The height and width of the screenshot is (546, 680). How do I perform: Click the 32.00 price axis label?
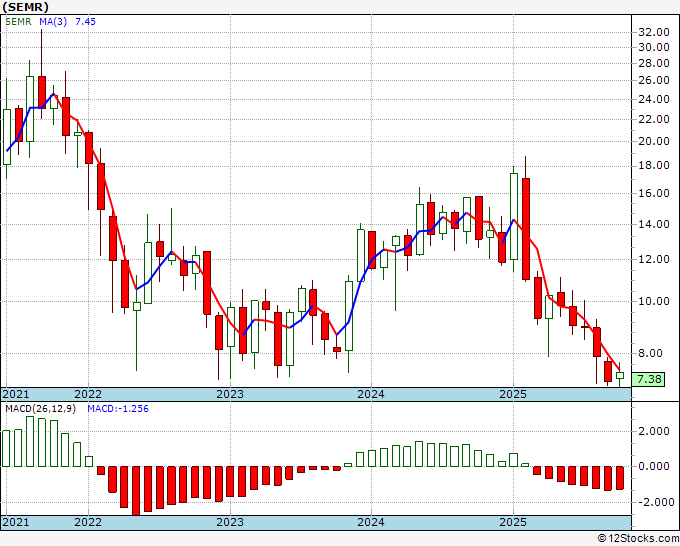pyautogui.click(x=654, y=32)
